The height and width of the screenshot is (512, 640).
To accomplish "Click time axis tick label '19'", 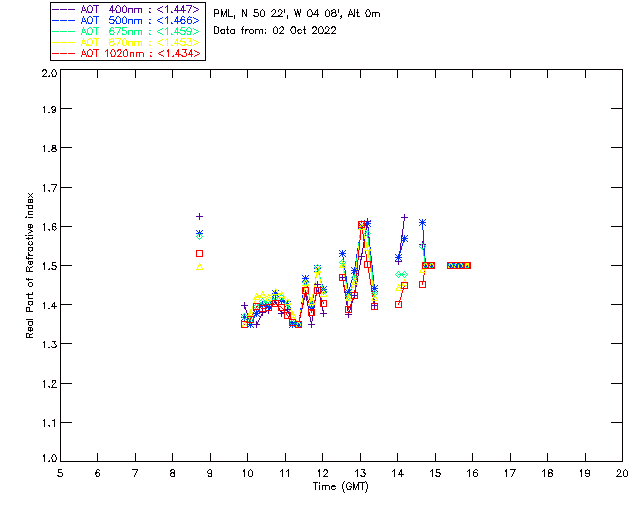I will click(x=585, y=473).
